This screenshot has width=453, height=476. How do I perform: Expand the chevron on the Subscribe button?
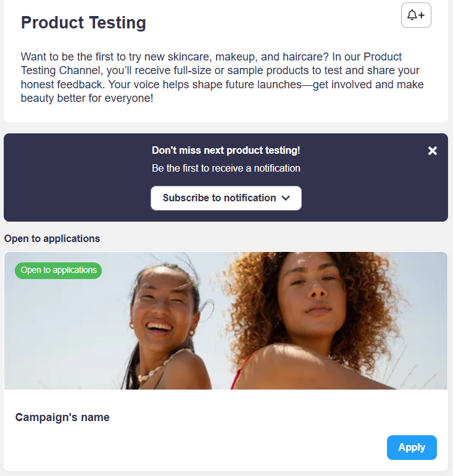pyautogui.click(x=286, y=198)
